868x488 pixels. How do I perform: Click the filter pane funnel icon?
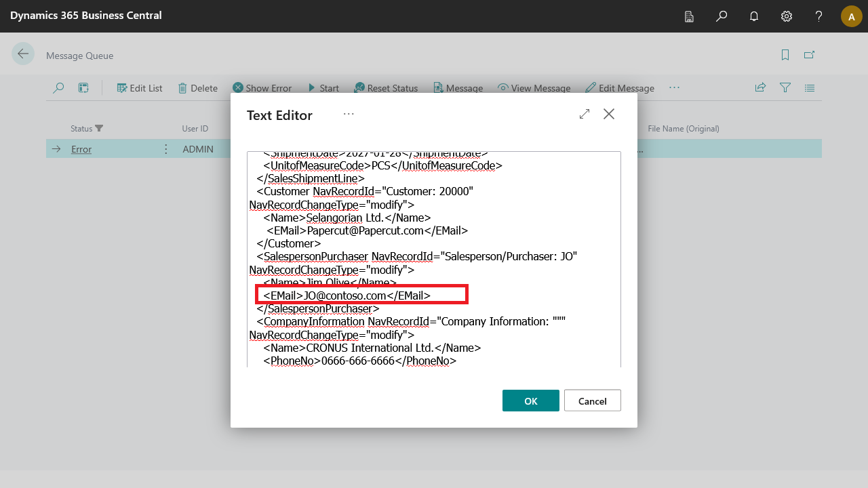785,88
